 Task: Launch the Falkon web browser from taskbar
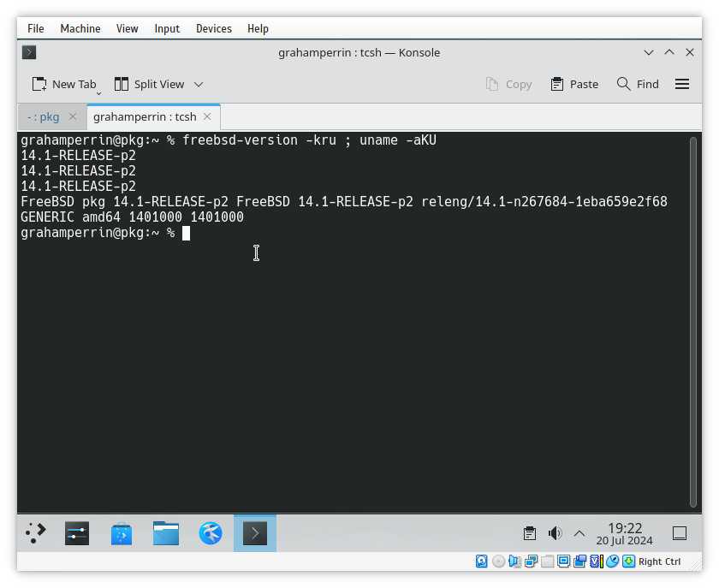click(x=210, y=532)
